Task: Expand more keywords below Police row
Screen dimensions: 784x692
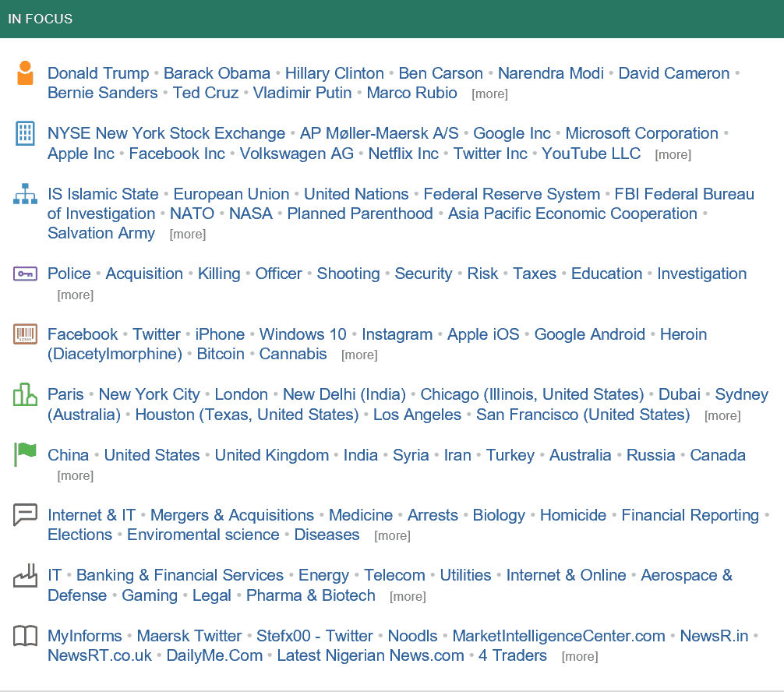Action: [76, 295]
